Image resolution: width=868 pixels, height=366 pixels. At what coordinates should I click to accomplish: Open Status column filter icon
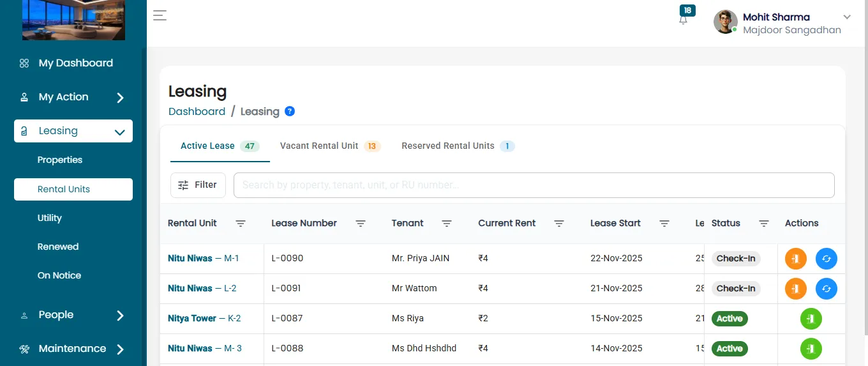tap(764, 223)
